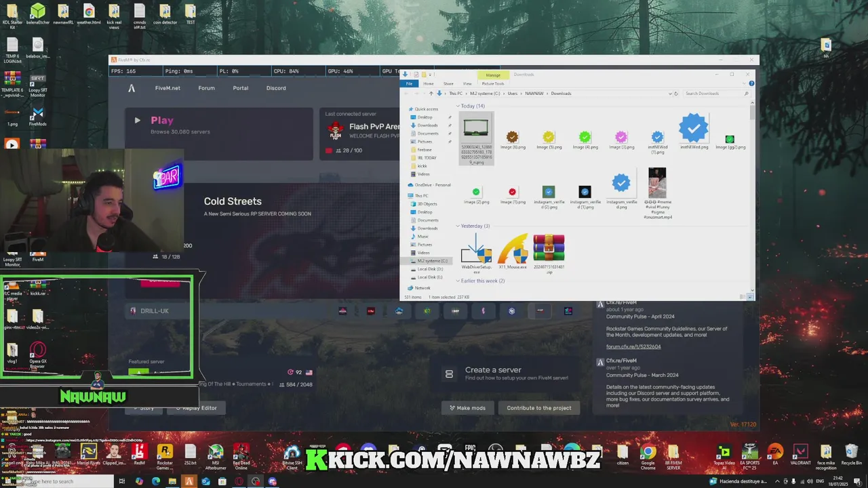This screenshot has height=488, width=868.
Task: Open Explorer help question mark icon
Action: click(x=751, y=83)
